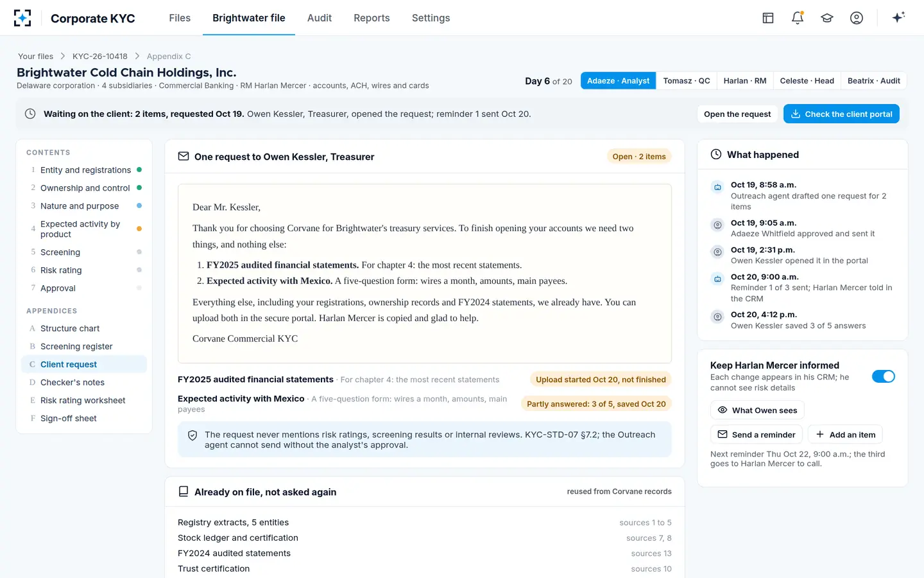This screenshot has height=578, width=924.
Task: Open the user account icon
Action: tap(857, 18)
